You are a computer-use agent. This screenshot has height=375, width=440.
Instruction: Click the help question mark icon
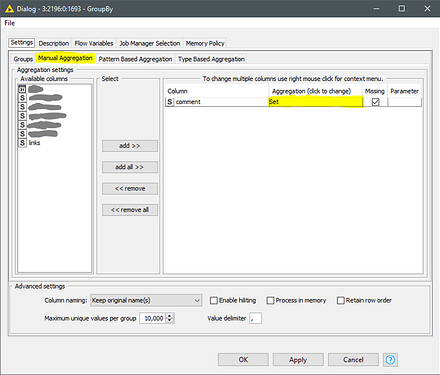click(x=390, y=360)
